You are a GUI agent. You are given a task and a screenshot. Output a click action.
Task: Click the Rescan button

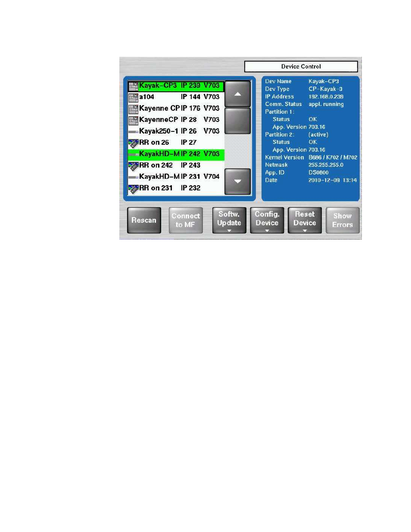tap(144, 220)
